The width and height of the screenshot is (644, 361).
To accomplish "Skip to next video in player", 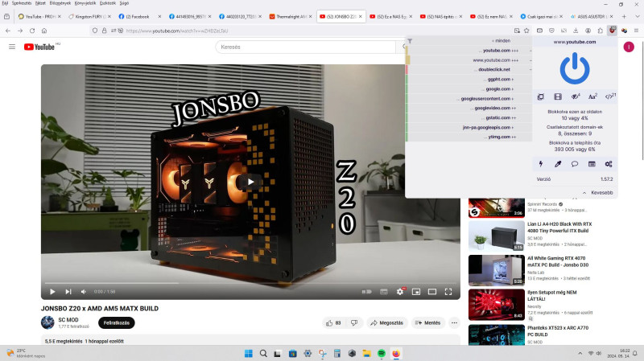I will coord(68,292).
